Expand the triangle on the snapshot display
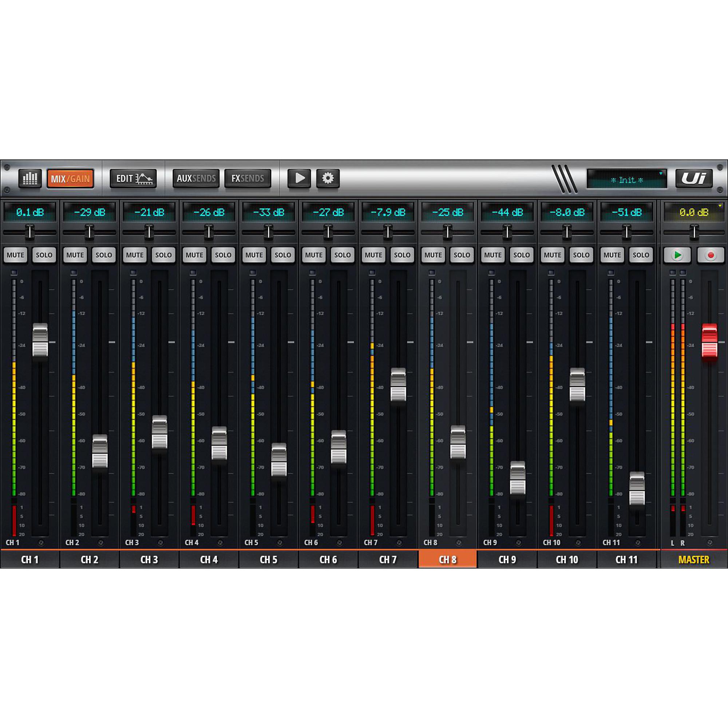 [661, 174]
